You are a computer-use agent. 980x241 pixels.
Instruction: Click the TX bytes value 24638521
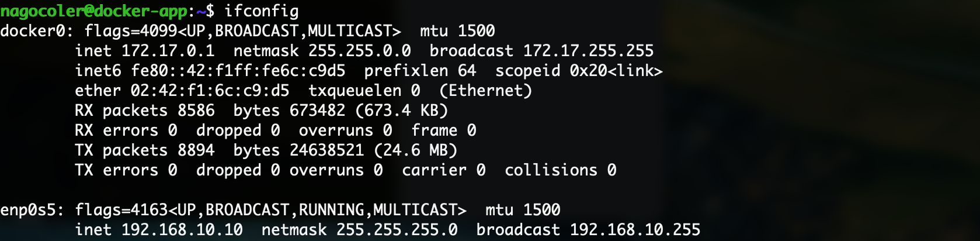pos(326,150)
